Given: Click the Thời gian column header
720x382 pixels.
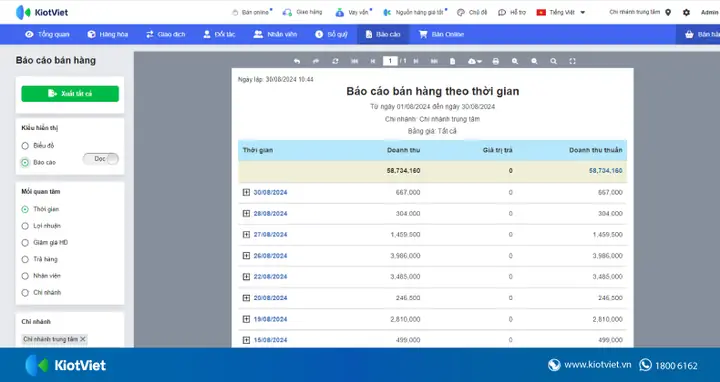Looking at the screenshot, I should [258, 150].
